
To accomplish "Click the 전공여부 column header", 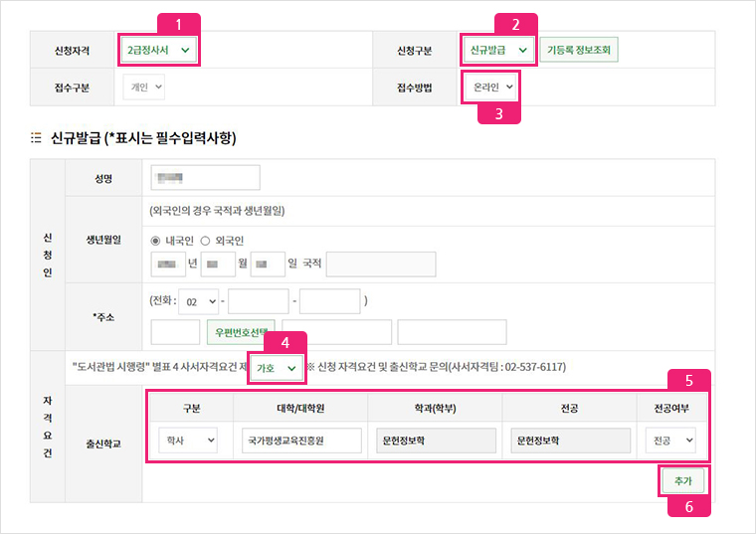I will tap(671, 409).
